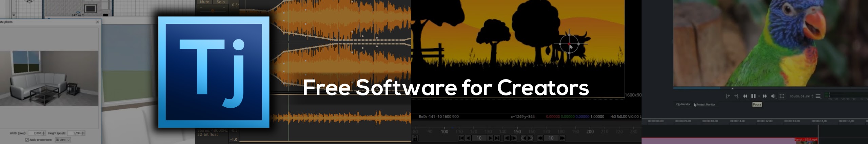The width and height of the screenshot is (868, 144).
Task: Open the play options dropdown arrow
Action: pos(759,96)
